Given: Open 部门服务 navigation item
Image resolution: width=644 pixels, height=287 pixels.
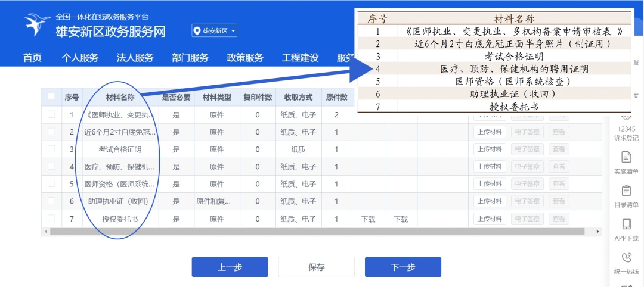Looking at the screenshot, I should click(x=190, y=58).
